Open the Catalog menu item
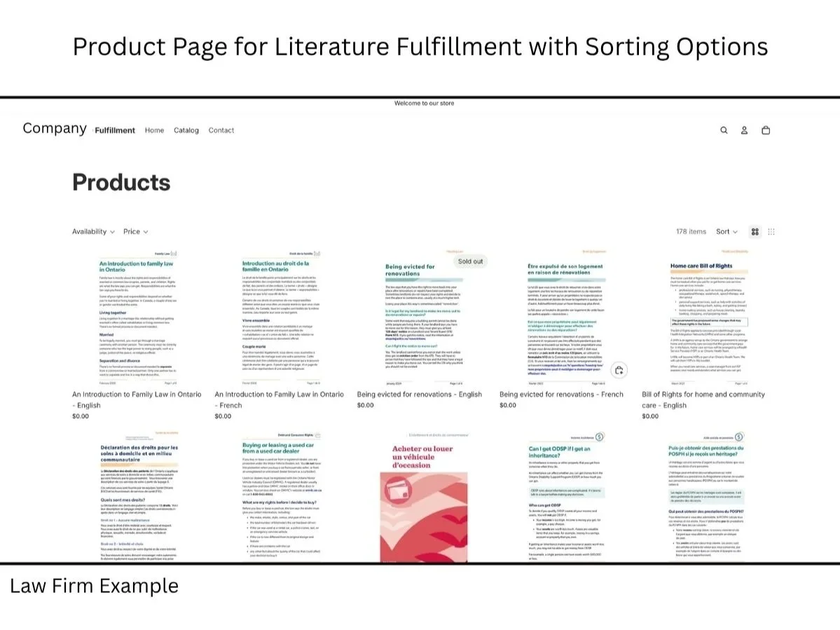Image resolution: width=840 pixels, height=630 pixels. (x=186, y=130)
